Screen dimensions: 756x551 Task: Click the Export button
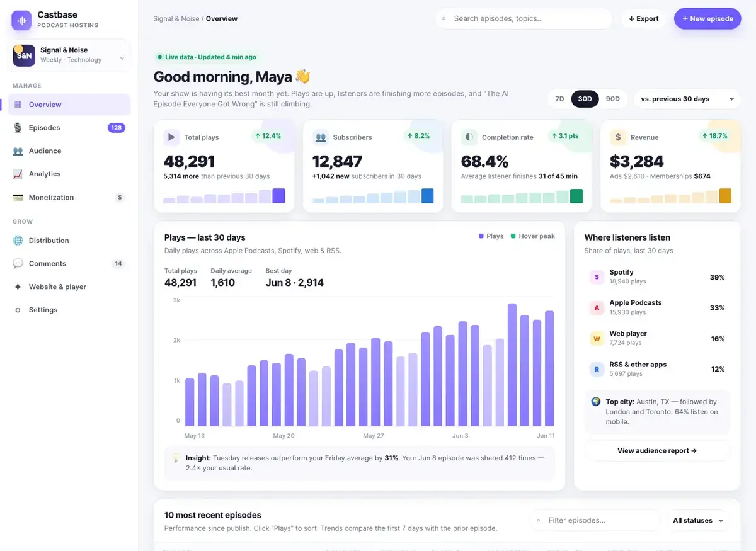click(644, 19)
